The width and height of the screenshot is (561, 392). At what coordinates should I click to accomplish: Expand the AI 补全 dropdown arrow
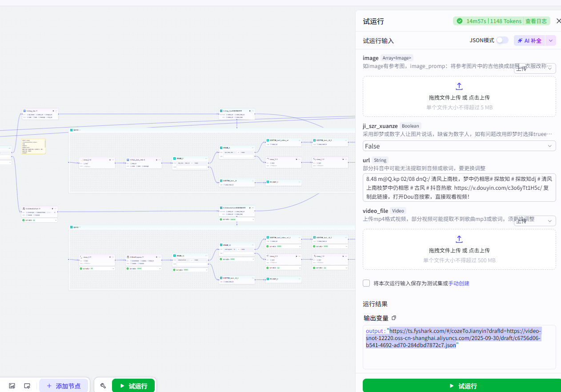pyautogui.click(x=551, y=40)
